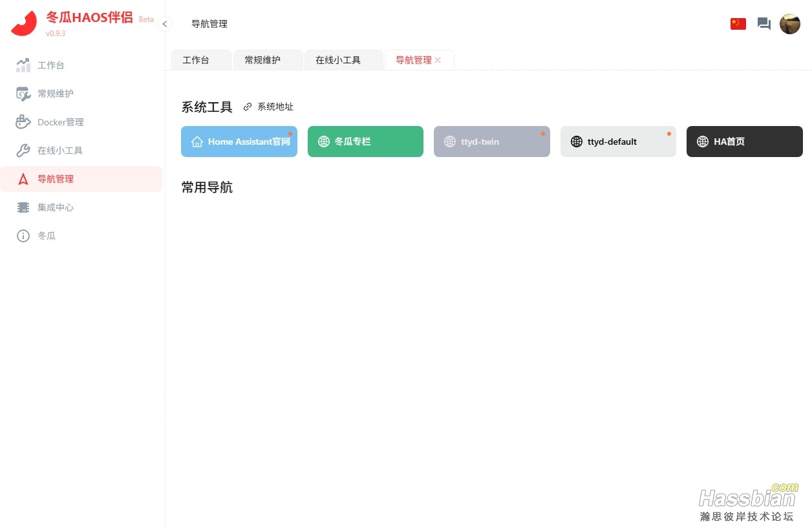812x528 pixels.
Task: Click the chip icon for 集成中心
Action: coord(23,207)
